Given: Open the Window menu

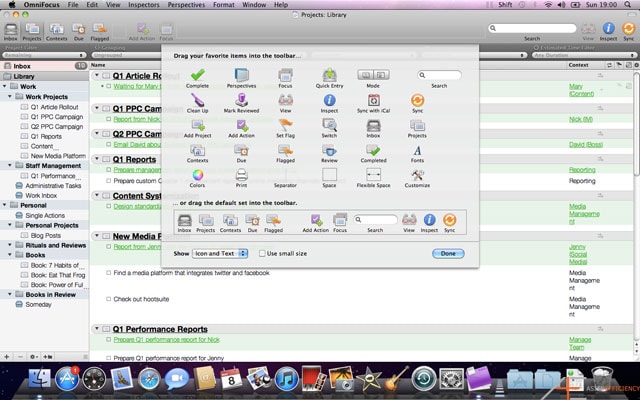Looking at the screenshot, I should point(254,5).
